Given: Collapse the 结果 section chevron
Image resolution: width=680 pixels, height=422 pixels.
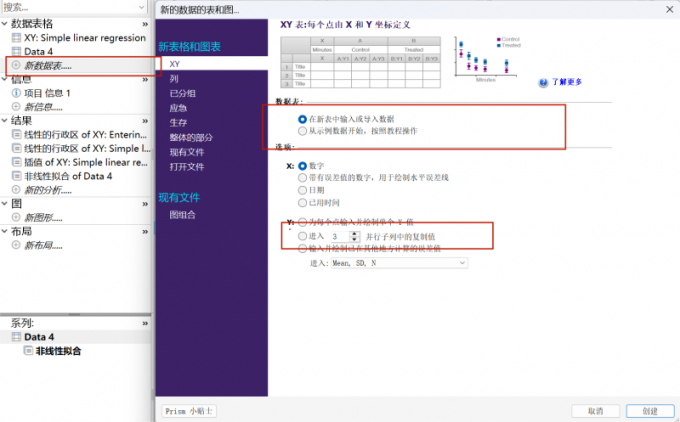Looking at the screenshot, I should [x=4, y=121].
